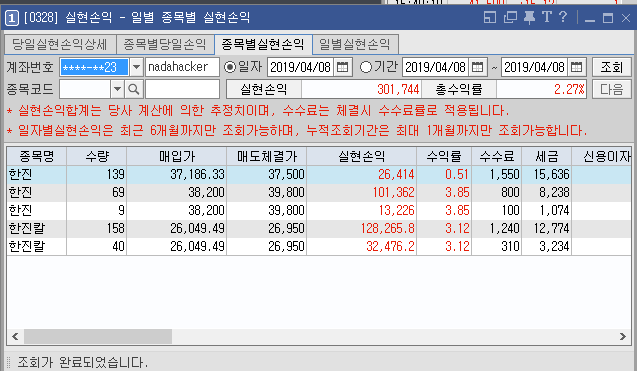Click realized profit value 128,265.8
The image size is (637, 371).
388,228
